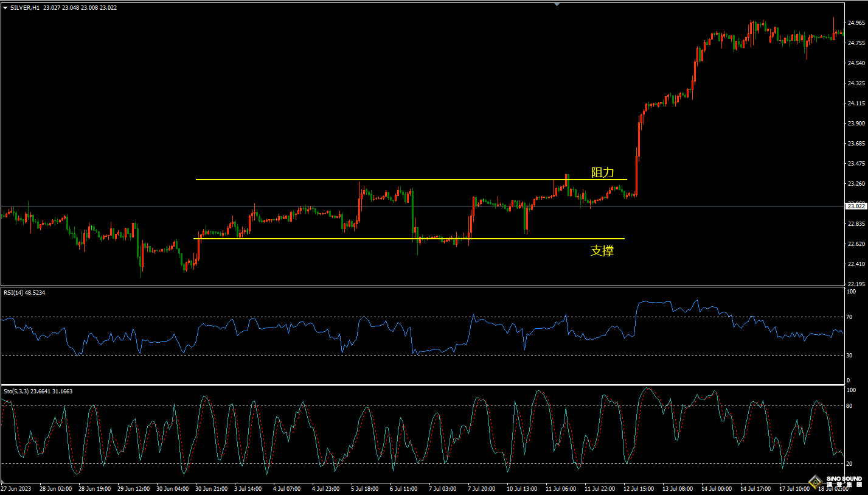
Task: Click the 27 Jun 2023 date label
Action: (16, 488)
